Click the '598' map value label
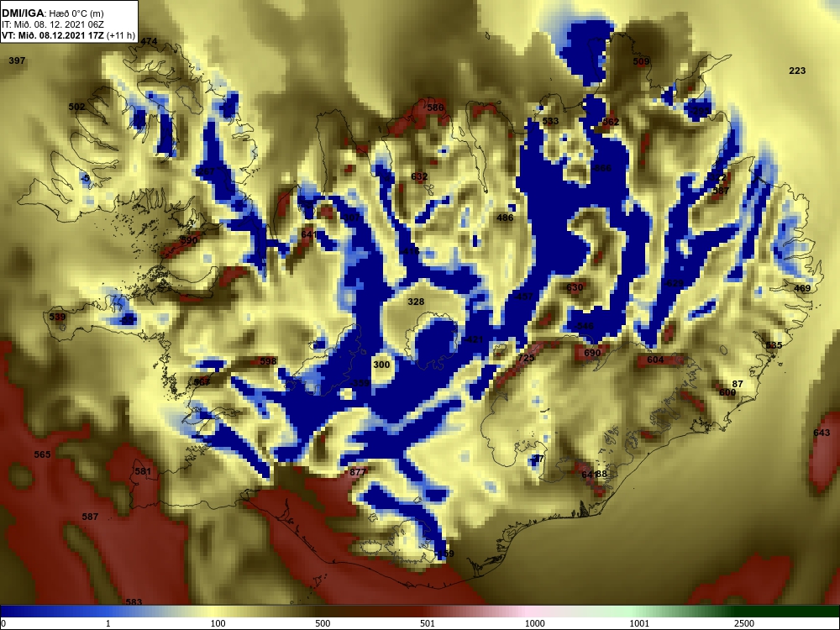This screenshot has width=840, height=630. (x=268, y=361)
